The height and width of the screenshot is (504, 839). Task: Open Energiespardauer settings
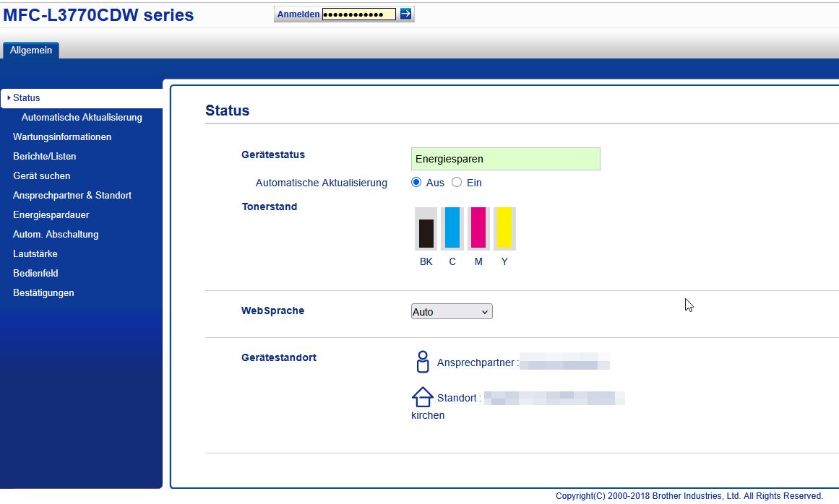[x=51, y=215]
